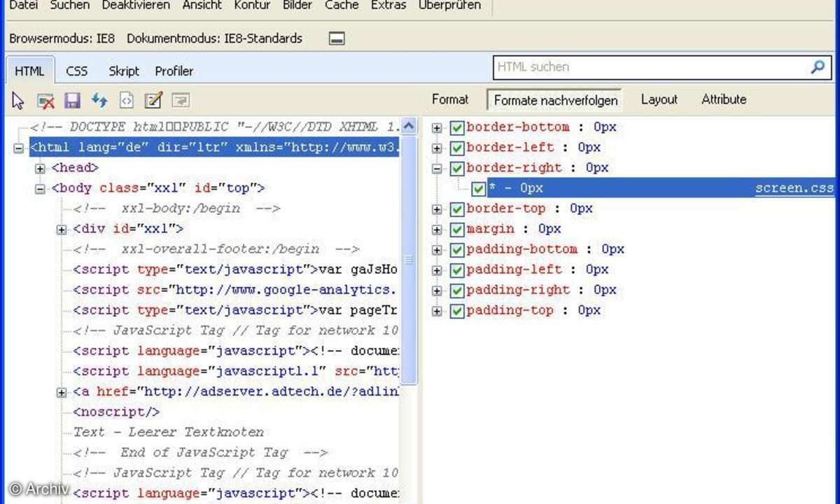
Task: Collapse the body node
Action: pos(40,188)
